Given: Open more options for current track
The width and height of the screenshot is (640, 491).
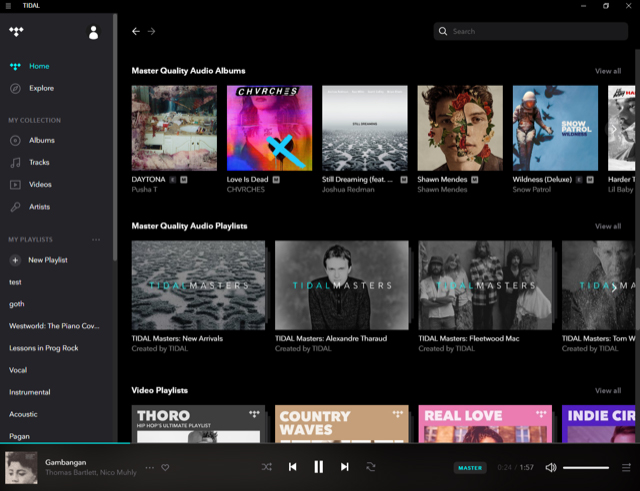Looking at the screenshot, I should (150, 467).
